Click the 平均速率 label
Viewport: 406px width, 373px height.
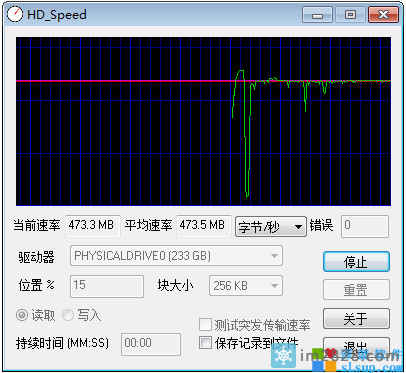148,226
